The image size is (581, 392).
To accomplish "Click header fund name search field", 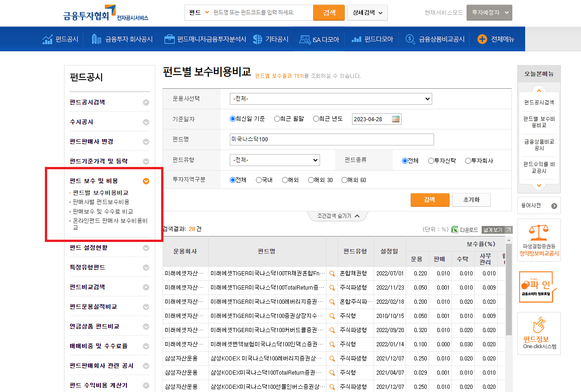I will pyautogui.click(x=262, y=12).
